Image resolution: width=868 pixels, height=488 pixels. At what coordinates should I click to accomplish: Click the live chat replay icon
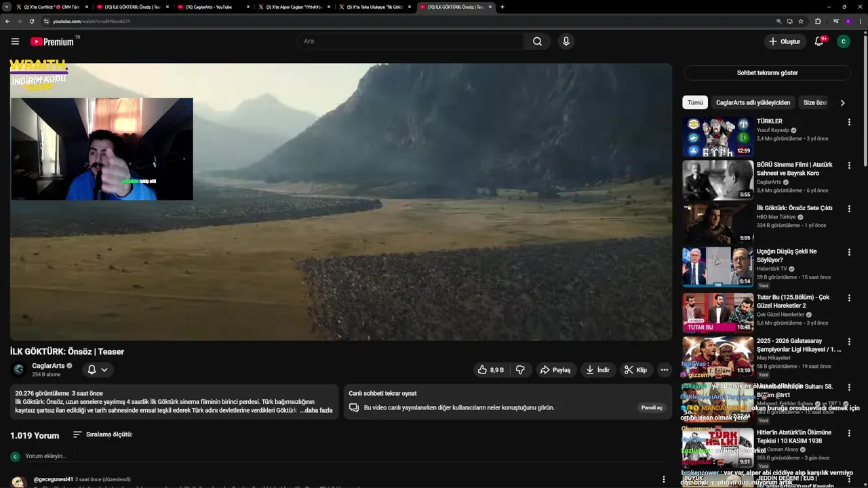pyautogui.click(x=353, y=407)
